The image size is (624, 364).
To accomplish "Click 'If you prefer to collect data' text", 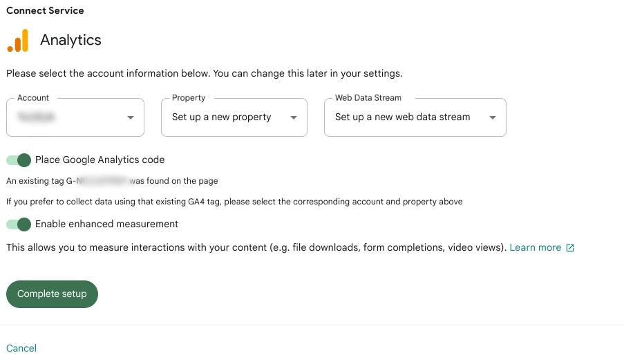I will 234,202.
